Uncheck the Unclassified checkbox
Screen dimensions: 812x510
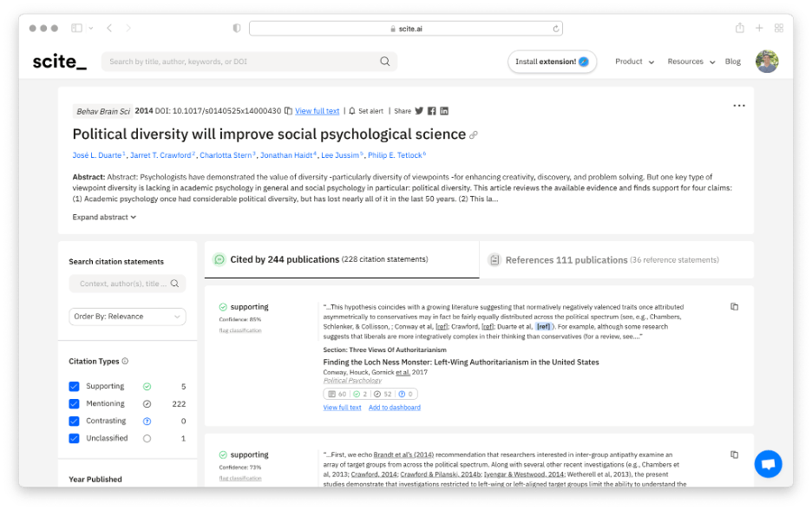(74, 439)
